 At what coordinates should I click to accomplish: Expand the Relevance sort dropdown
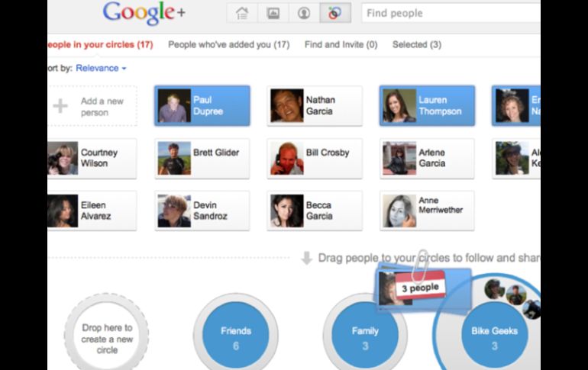[x=101, y=68]
